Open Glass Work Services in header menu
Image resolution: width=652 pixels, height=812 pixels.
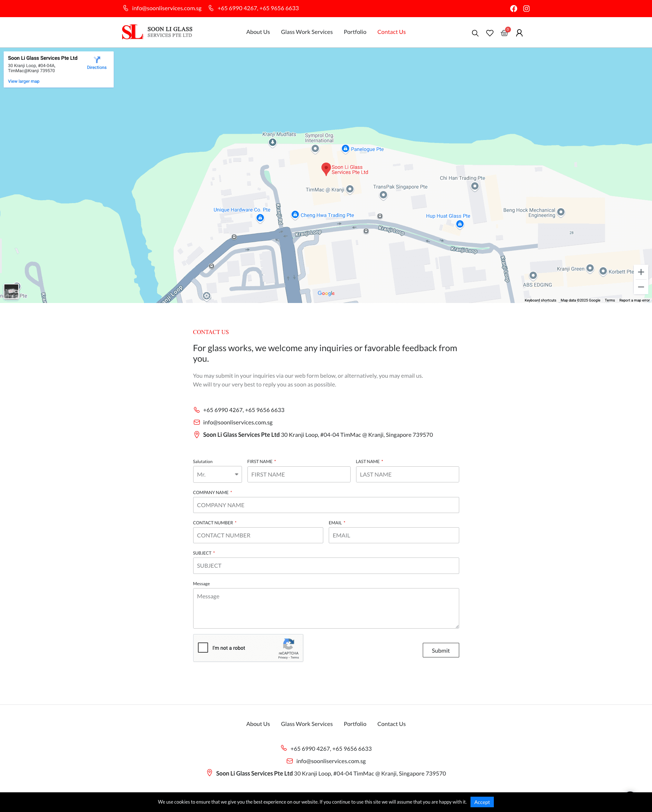click(307, 32)
